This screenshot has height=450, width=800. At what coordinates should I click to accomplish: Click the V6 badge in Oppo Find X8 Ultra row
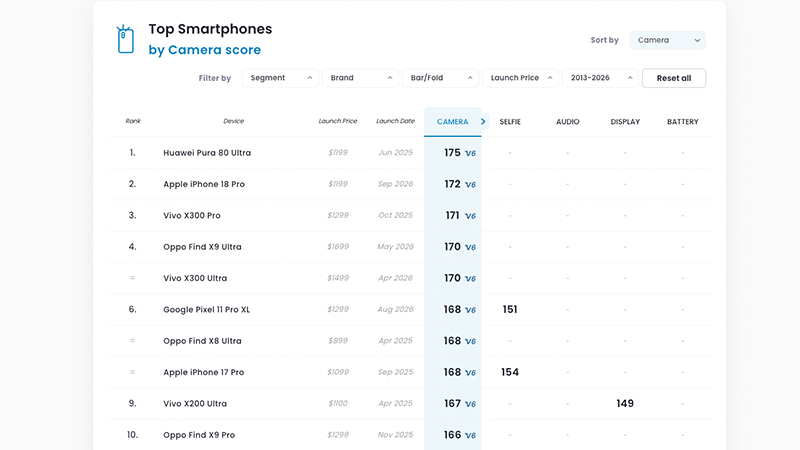tap(470, 341)
